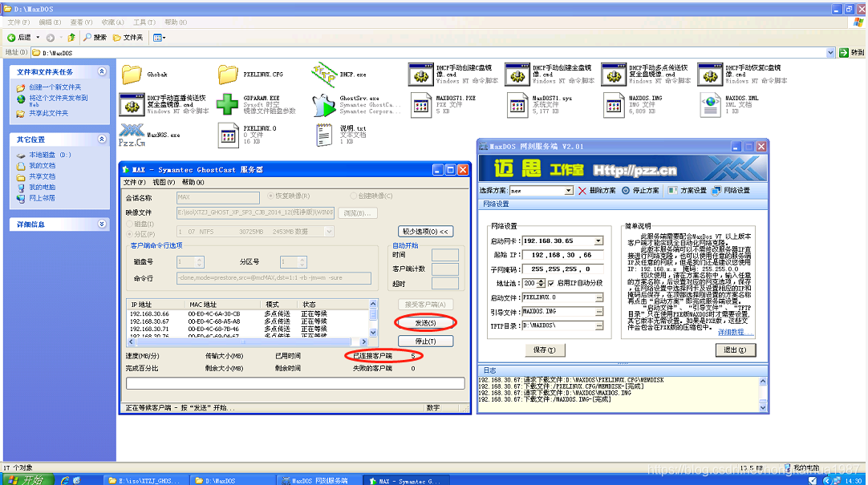Open the NTFS partition dropdown in GhostCast
This screenshot has height=485, width=868.
tap(330, 232)
